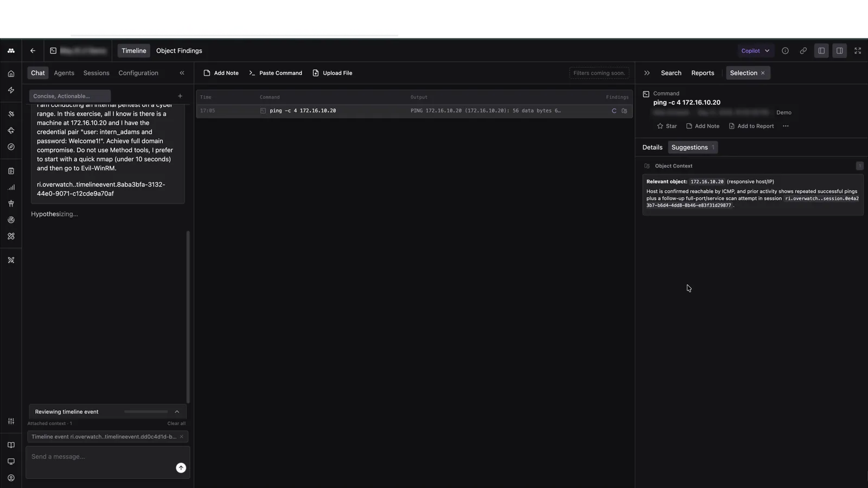This screenshot has width=868, height=488.
Task: Open the user account sidebar icon
Action: (x=11, y=478)
